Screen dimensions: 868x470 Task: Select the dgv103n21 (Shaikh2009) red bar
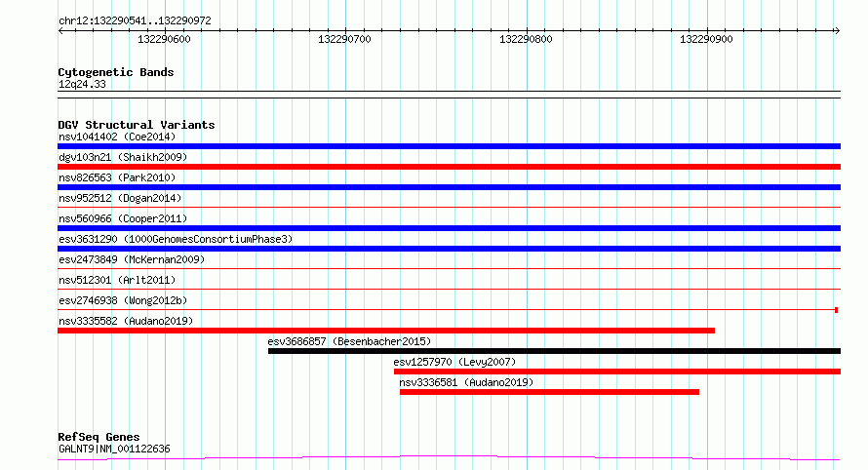449,167
